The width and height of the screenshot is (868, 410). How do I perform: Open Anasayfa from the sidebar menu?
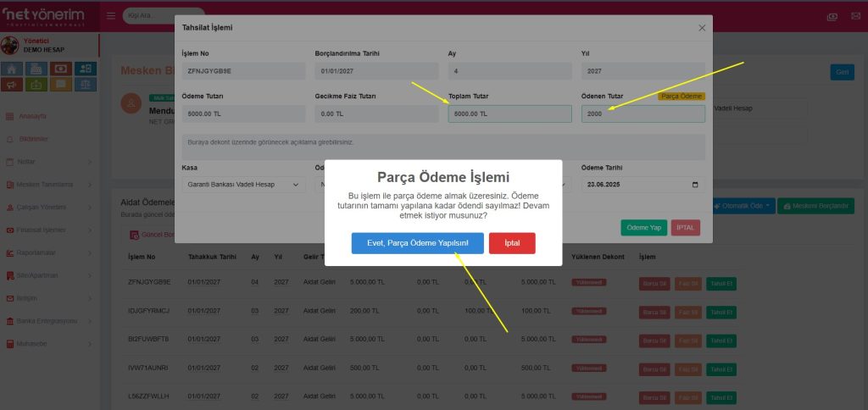coord(32,115)
